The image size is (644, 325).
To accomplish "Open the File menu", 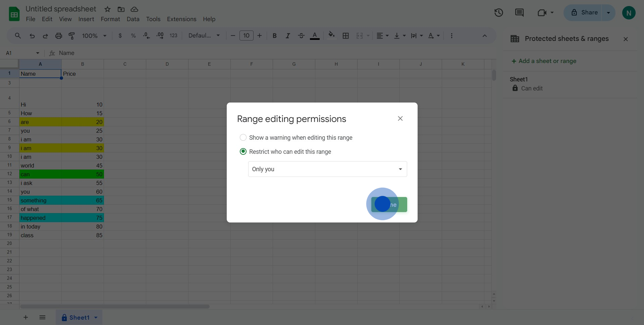I will point(31,19).
